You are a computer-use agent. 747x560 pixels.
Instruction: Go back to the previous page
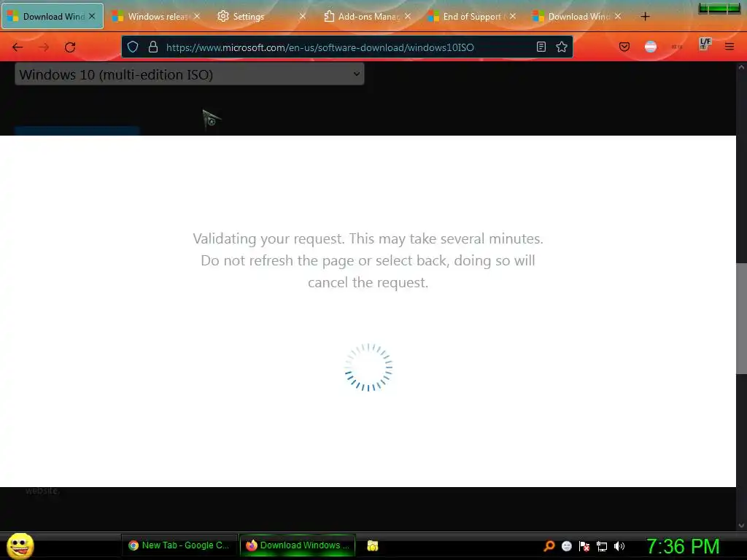18,47
